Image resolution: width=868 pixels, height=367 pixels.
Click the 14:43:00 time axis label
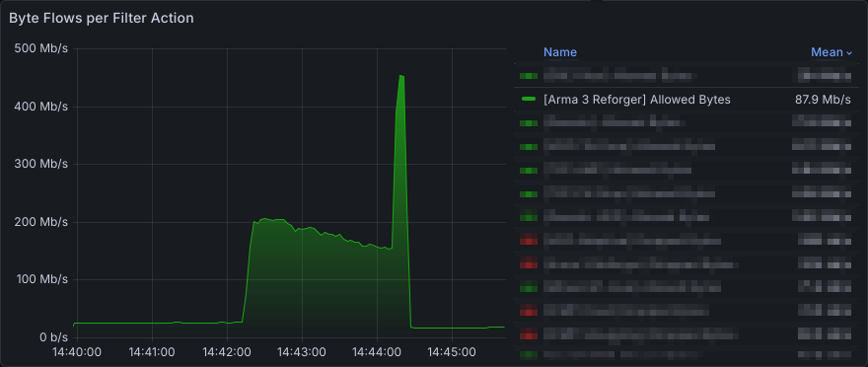pyautogui.click(x=302, y=352)
